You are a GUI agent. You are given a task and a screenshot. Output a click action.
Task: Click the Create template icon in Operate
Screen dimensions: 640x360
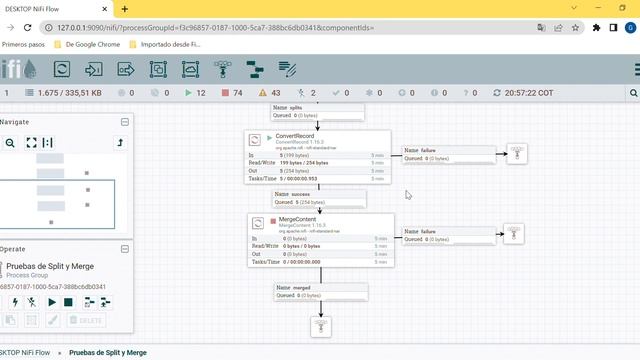click(89, 302)
